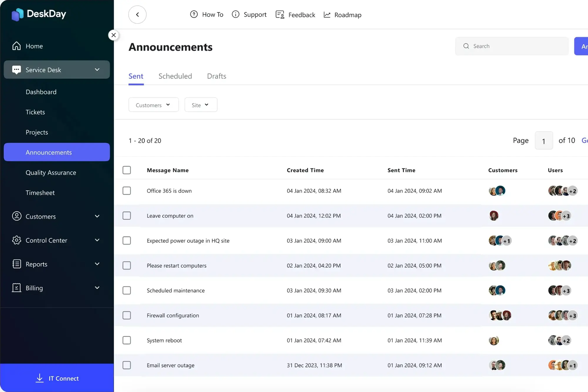Click the Control Center gear icon
588x392 pixels.
17,240
